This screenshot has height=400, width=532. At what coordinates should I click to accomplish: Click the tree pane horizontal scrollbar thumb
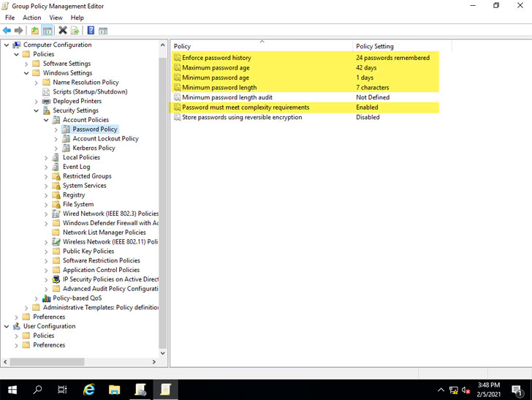point(47,362)
